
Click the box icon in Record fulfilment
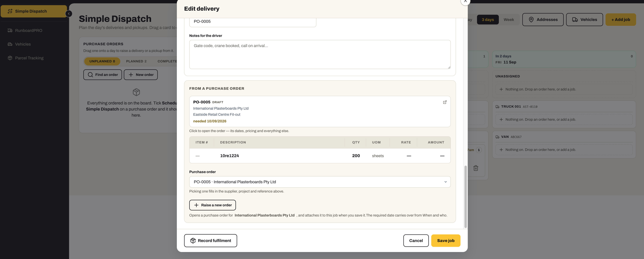click(193, 241)
